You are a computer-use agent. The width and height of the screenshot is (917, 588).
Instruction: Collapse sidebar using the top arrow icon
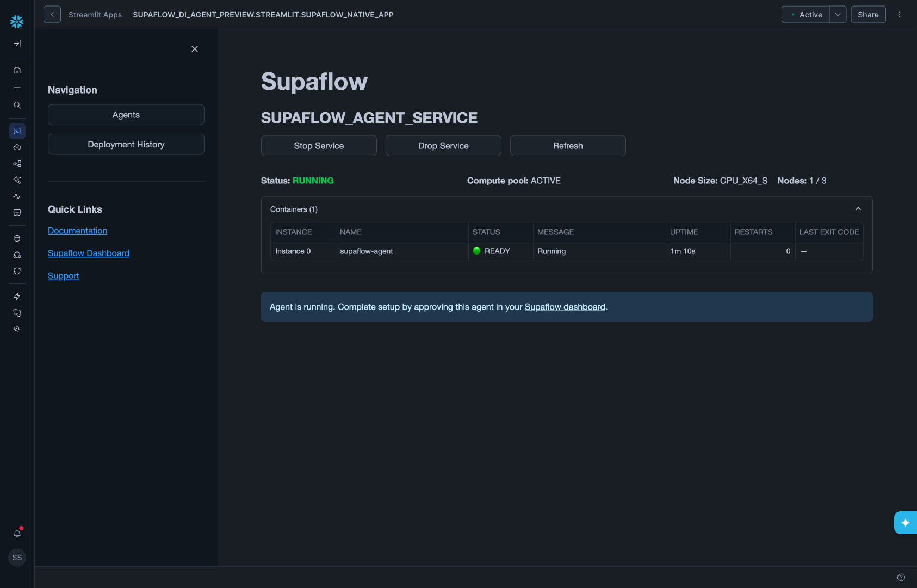[17, 43]
